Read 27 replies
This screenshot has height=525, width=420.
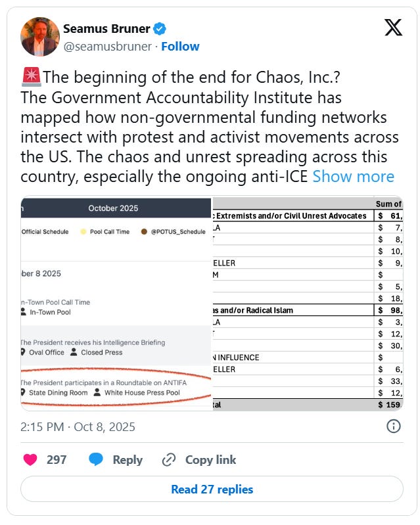coord(212,489)
